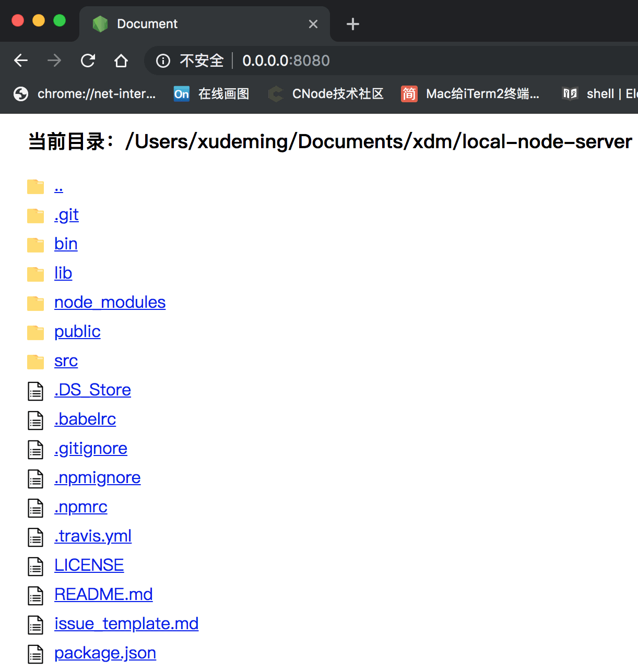Click the file icon beside .travis.yml
Viewport: 638px width, 672px height.
36,537
